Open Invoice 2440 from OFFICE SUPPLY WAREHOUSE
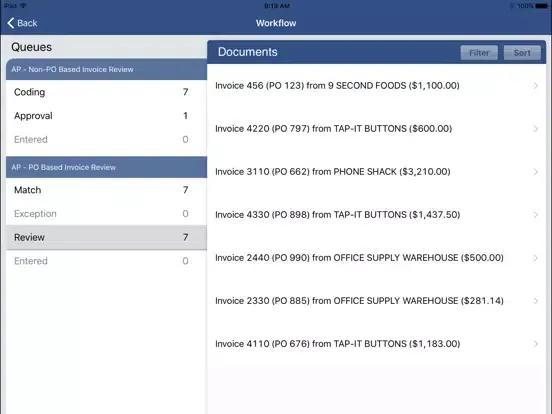Viewport: 552px width, 414px height. coord(377,258)
